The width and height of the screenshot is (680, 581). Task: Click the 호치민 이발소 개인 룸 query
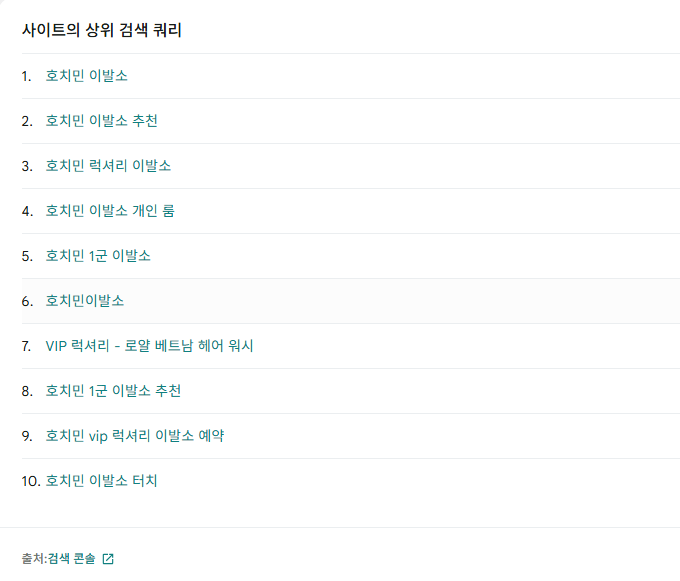click(x=110, y=211)
